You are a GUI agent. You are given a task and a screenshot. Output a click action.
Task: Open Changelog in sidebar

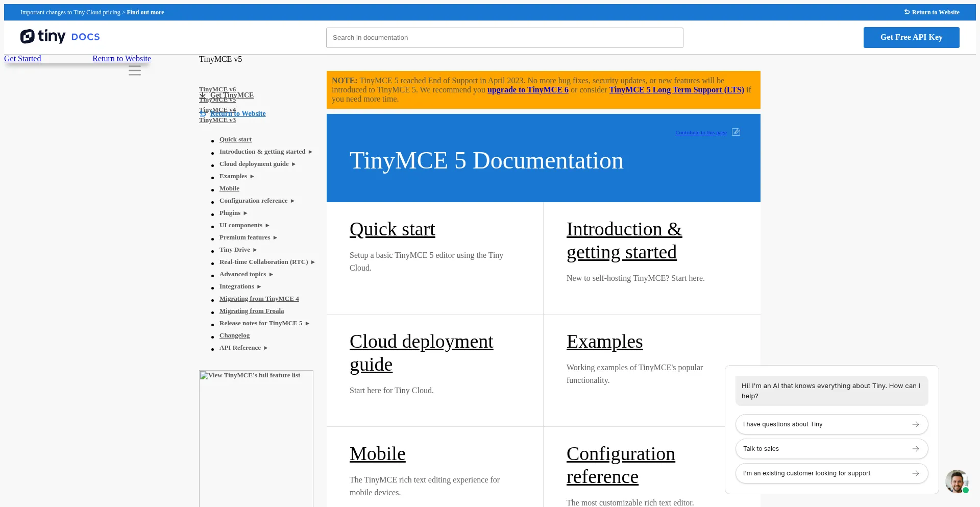tap(234, 335)
